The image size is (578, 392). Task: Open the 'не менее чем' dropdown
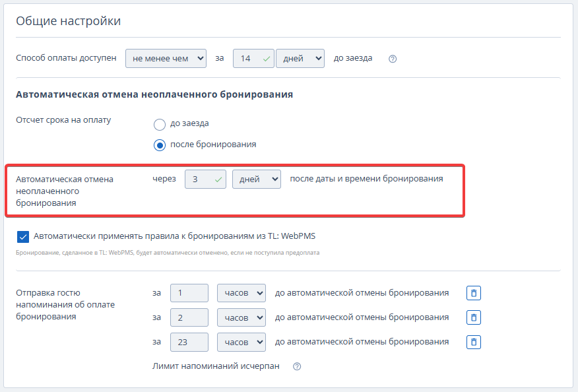click(166, 58)
